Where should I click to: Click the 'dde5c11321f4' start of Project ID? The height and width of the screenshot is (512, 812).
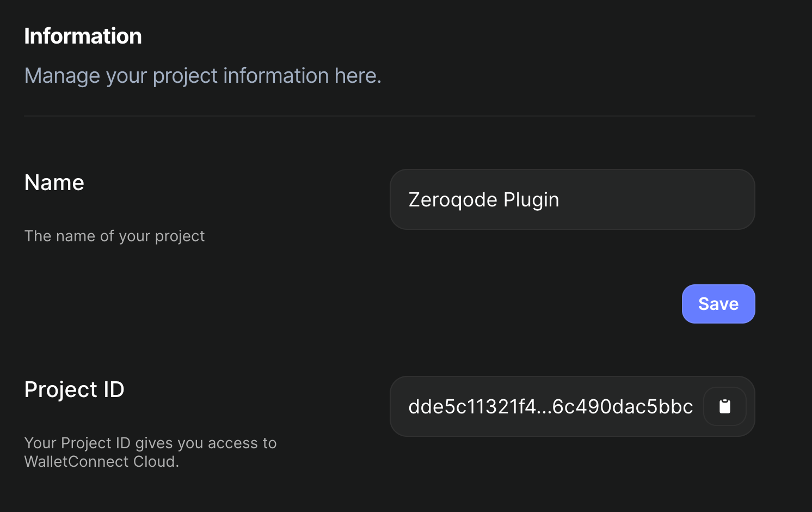[x=472, y=407]
